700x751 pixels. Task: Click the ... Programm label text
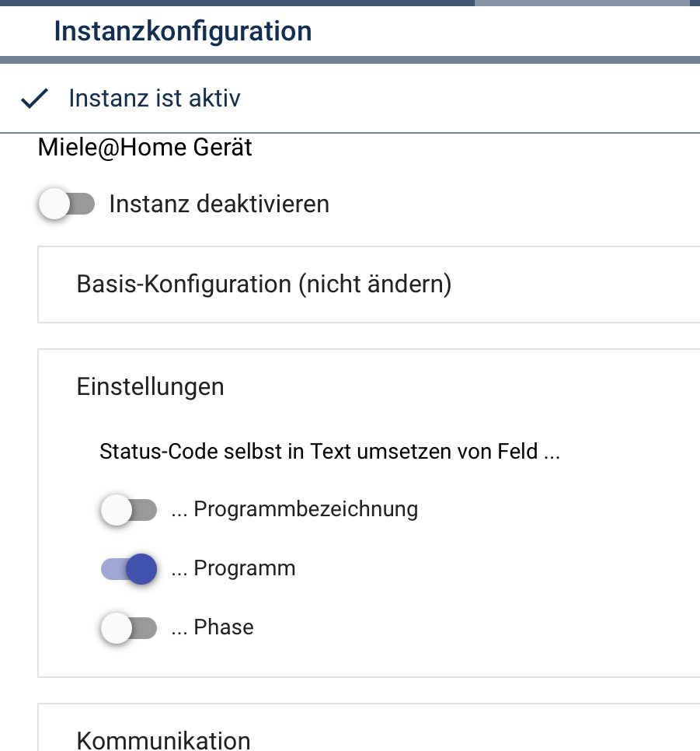[x=233, y=569]
